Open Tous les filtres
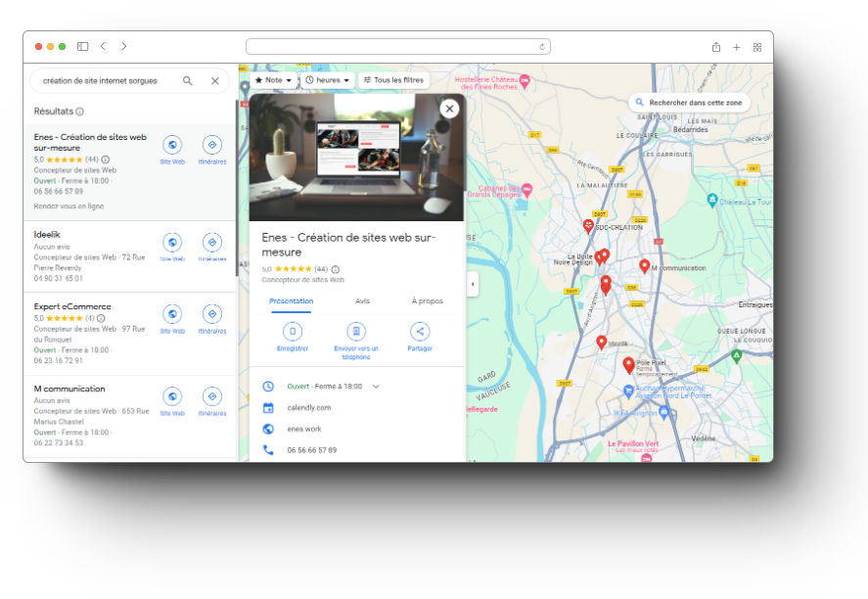The width and height of the screenshot is (868, 599). coord(393,80)
